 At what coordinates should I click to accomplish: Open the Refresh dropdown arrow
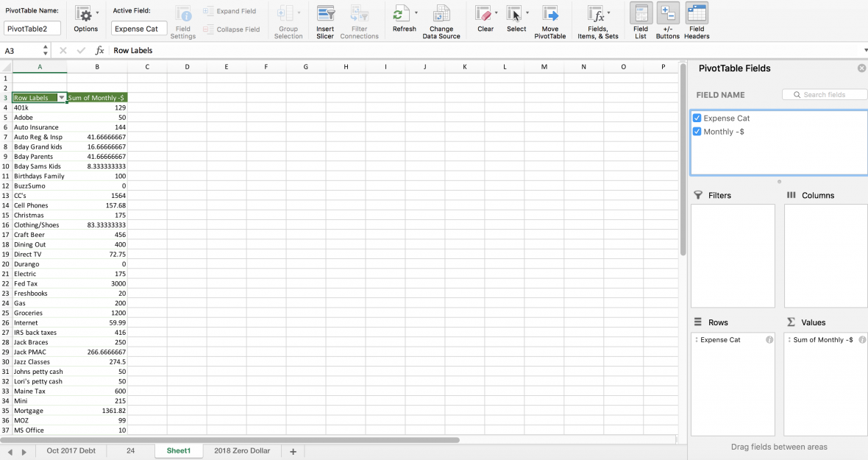pos(416,13)
